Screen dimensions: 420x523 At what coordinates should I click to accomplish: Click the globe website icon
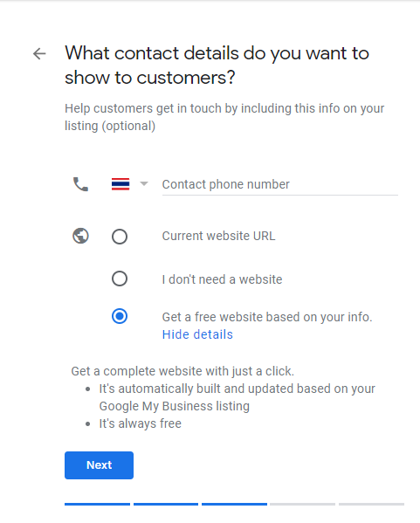(x=80, y=236)
